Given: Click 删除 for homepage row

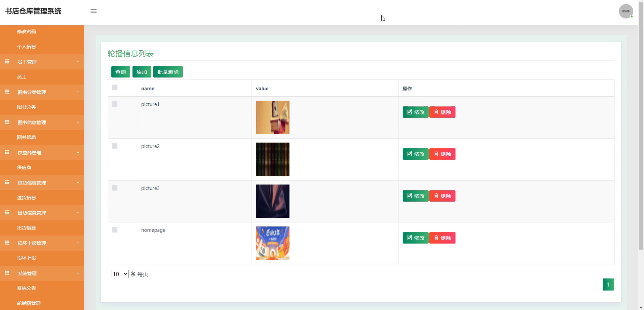Looking at the screenshot, I should [442, 238].
